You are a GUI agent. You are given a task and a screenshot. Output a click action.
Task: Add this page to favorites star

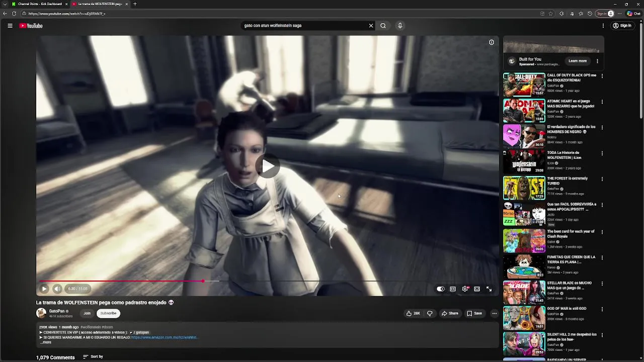click(x=550, y=14)
